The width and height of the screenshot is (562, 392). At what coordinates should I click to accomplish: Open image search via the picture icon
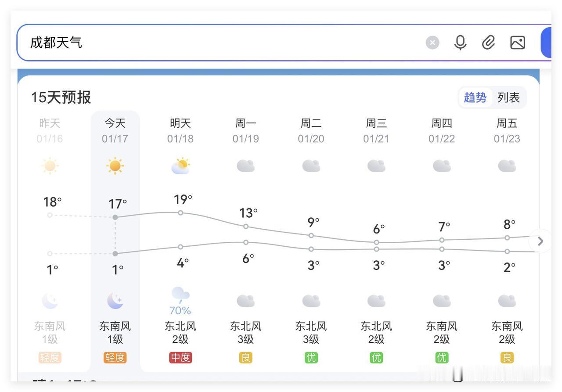517,42
